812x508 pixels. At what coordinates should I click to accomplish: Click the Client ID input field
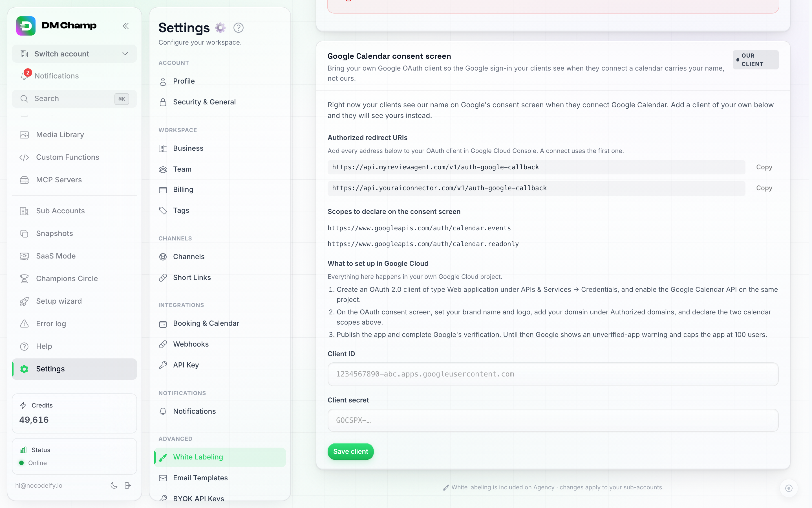553,374
